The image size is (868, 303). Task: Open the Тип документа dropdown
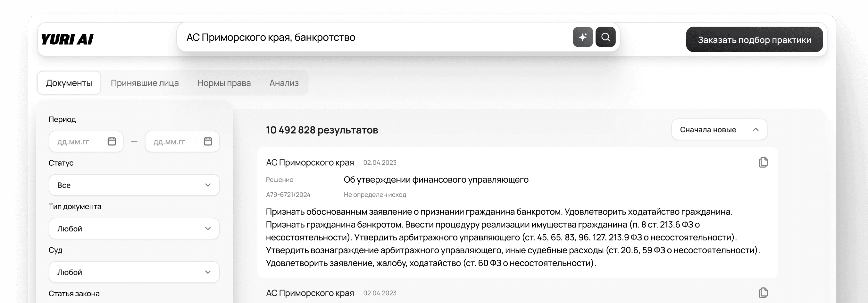coord(134,229)
